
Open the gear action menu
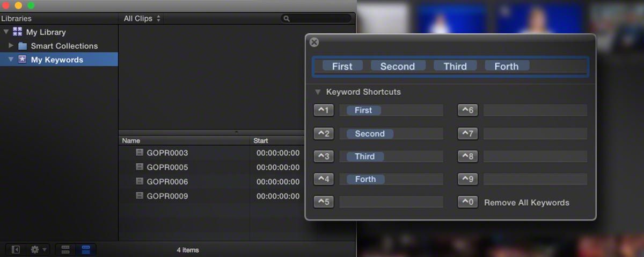(39, 249)
